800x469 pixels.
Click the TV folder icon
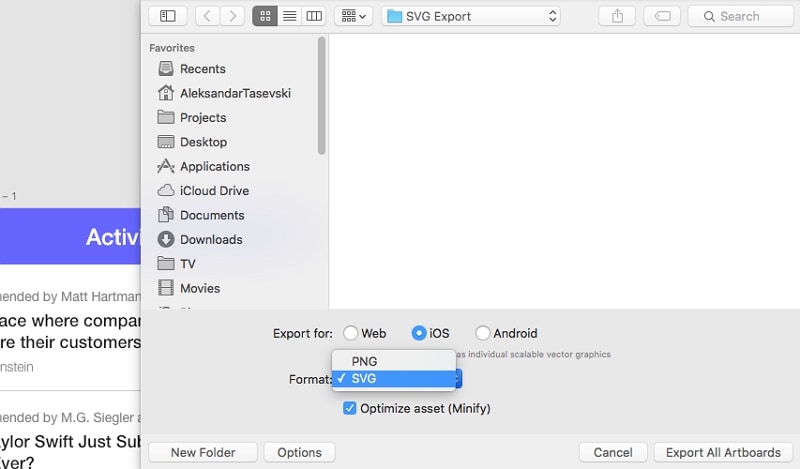click(x=165, y=263)
